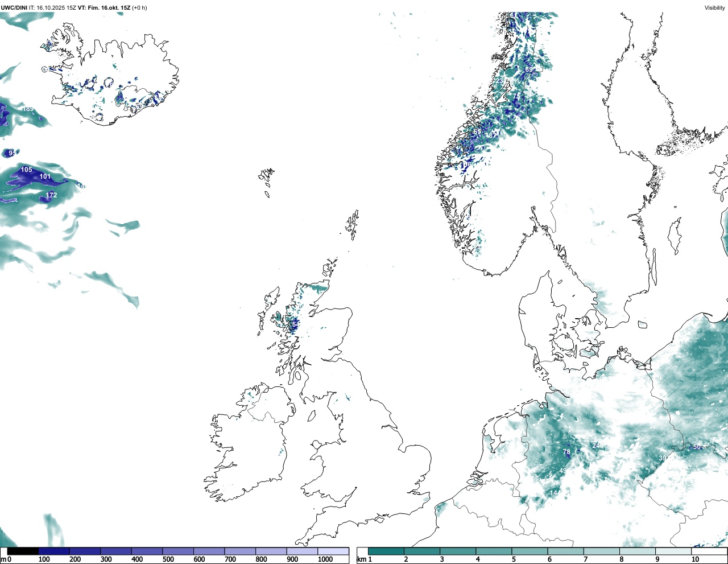
Task: Click the pale segment between 8 and 9 km
Action: point(637,551)
